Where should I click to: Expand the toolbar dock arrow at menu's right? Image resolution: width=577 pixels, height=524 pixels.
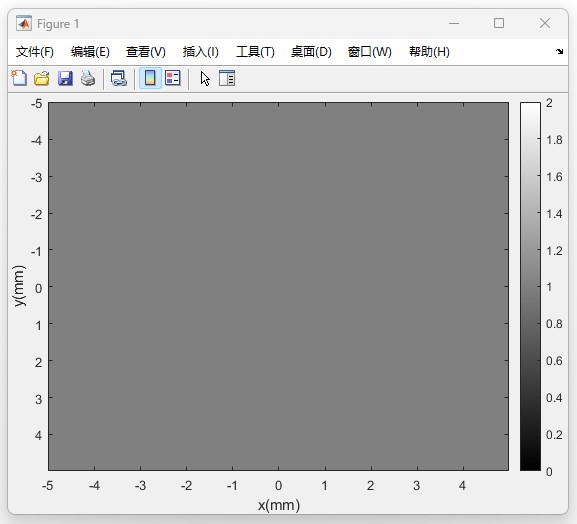coord(559,52)
